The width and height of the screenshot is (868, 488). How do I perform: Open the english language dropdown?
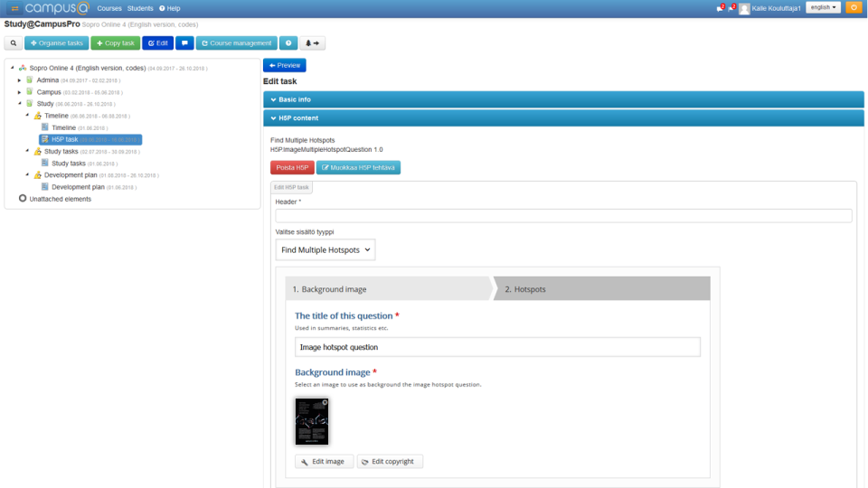[823, 8]
